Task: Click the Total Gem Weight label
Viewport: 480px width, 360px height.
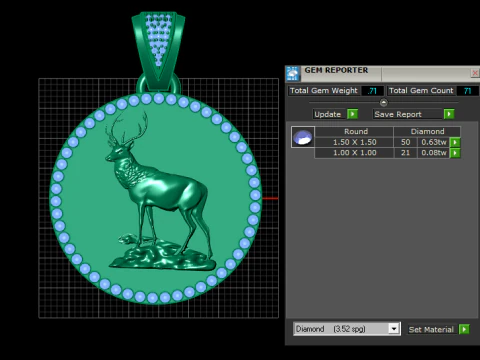Action: click(x=323, y=91)
